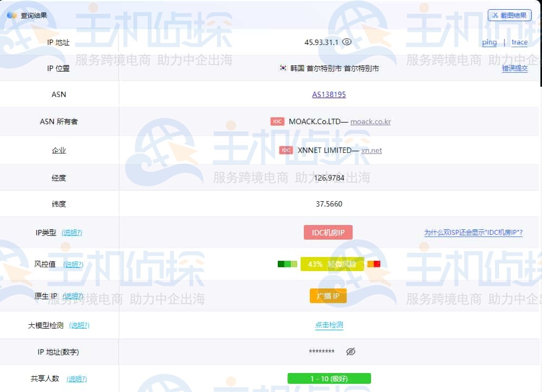Click the 截图结果 screenshot button
Screen dimensions: 542x392
click(x=509, y=15)
